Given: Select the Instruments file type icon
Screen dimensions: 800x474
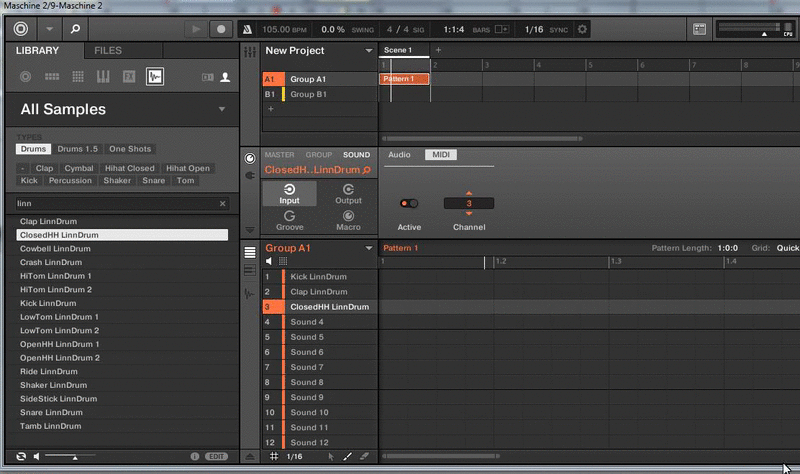Looking at the screenshot, I should point(103,77).
